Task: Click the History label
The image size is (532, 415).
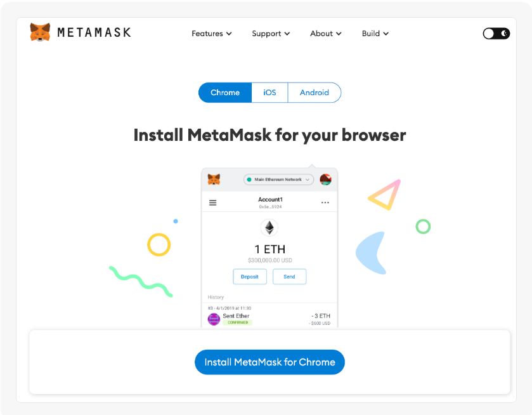Action: point(216,297)
